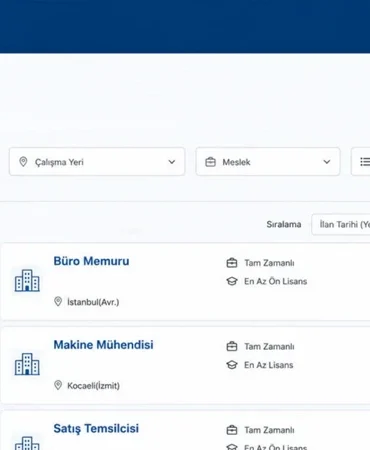Select the Kocaeli(İzmit) location text
Viewport: 370px width, 450px height.
(x=93, y=386)
